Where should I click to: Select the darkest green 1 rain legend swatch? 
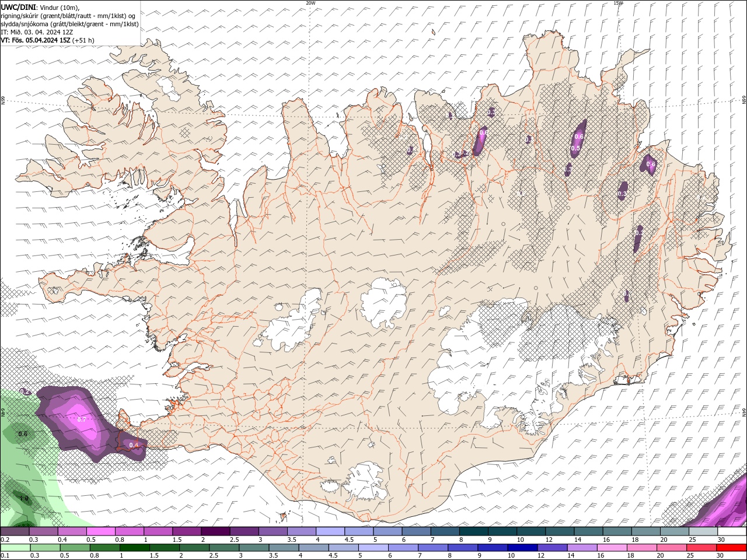[x=134, y=548]
